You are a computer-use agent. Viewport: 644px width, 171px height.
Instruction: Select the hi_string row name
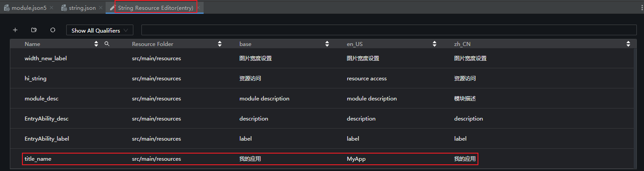[x=35, y=78]
